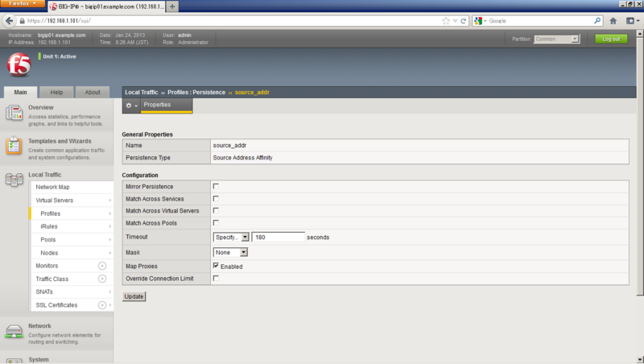Click the padlock site identity icon
The width and height of the screenshot is (644, 364).
23,21
